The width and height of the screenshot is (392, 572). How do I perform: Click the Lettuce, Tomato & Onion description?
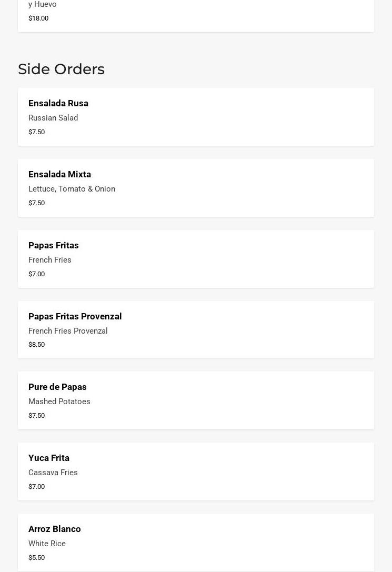pos(72,189)
